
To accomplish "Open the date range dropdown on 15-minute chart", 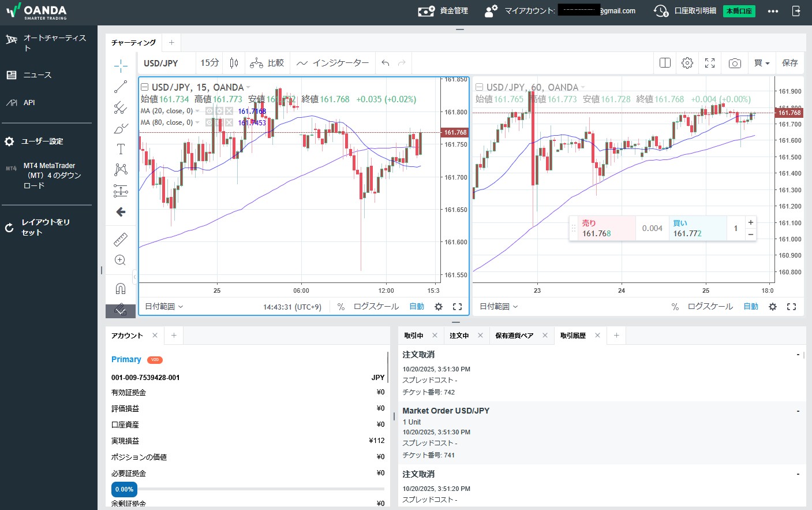I will 164,307.
